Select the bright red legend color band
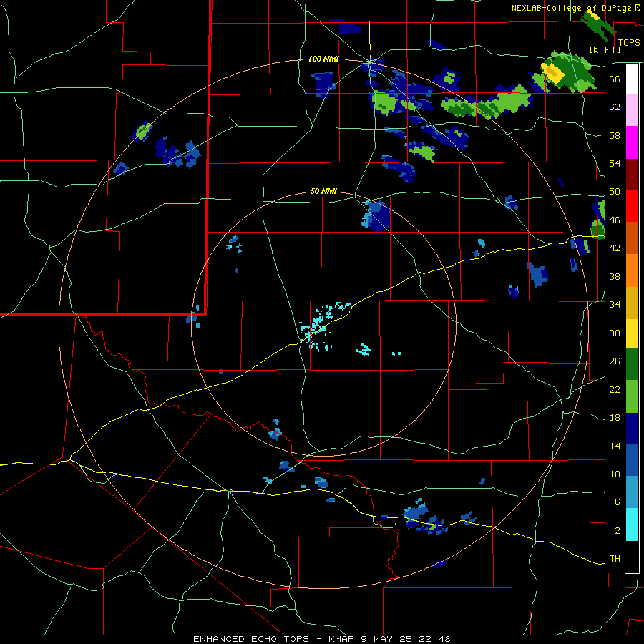The image size is (644, 644). [x=632, y=206]
